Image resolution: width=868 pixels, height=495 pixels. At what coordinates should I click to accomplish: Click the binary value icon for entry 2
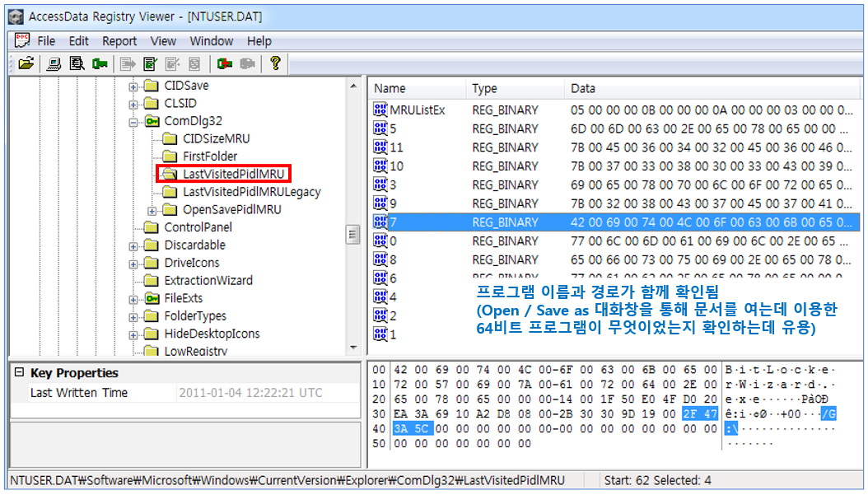click(x=380, y=315)
